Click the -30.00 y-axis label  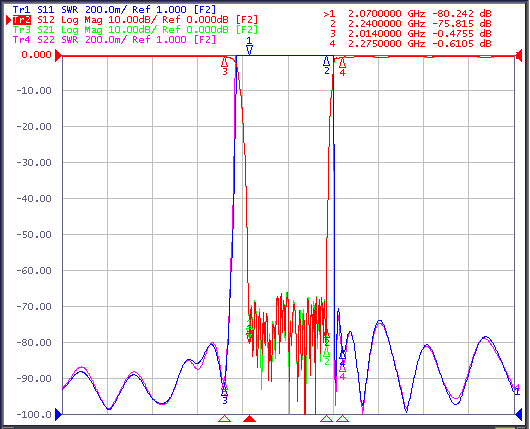(34, 163)
